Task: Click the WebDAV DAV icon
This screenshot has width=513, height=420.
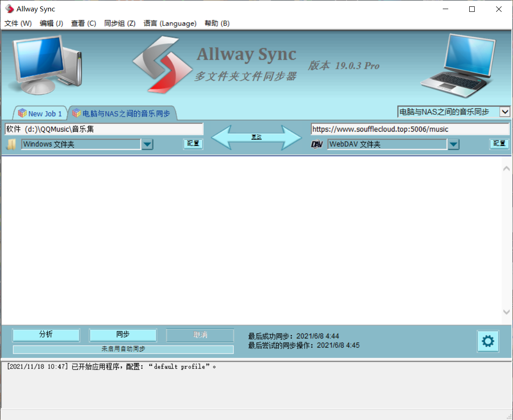Action: click(x=317, y=144)
